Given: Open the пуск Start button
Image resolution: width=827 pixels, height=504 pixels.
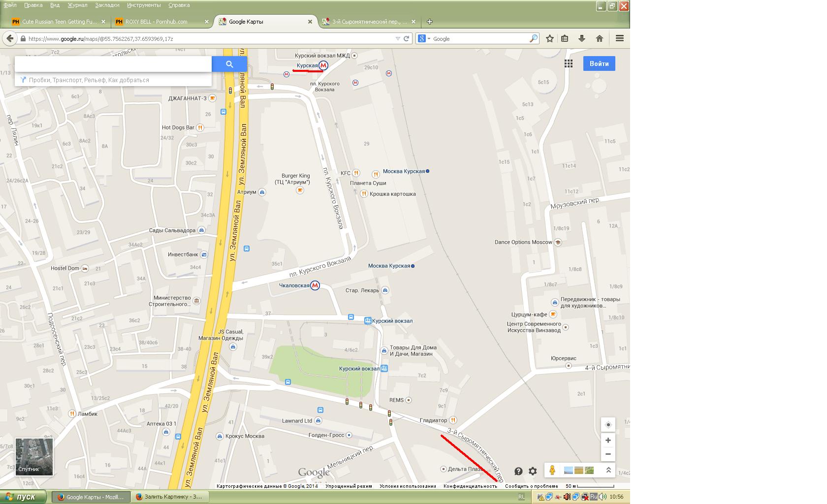Looking at the screenshot, I should [x=24, y=497].
